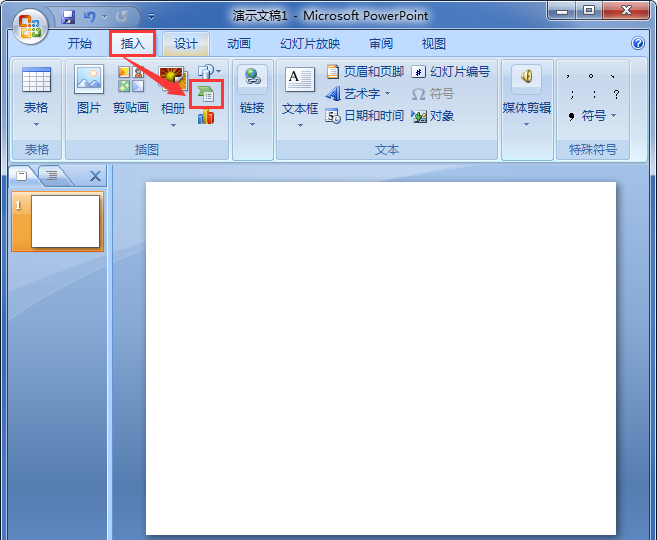
Task: Click the 媒体剪辑 speaker icon
Action: coord(527,77)
